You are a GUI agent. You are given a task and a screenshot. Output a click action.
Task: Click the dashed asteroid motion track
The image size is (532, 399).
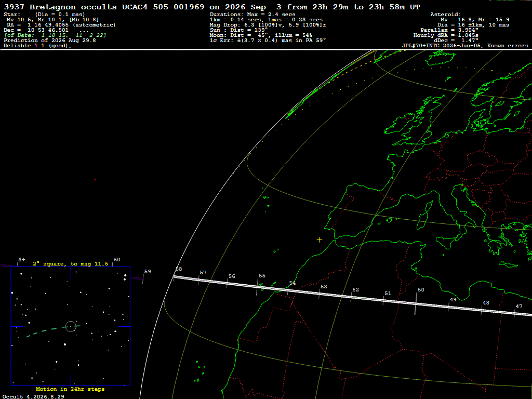click(x=54, y=330)
